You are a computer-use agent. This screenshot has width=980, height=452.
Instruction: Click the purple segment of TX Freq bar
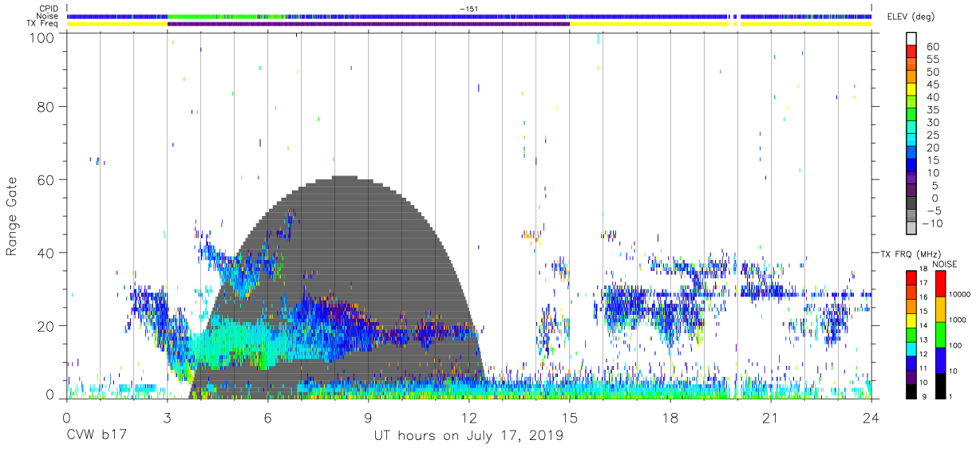click(368, 24)
